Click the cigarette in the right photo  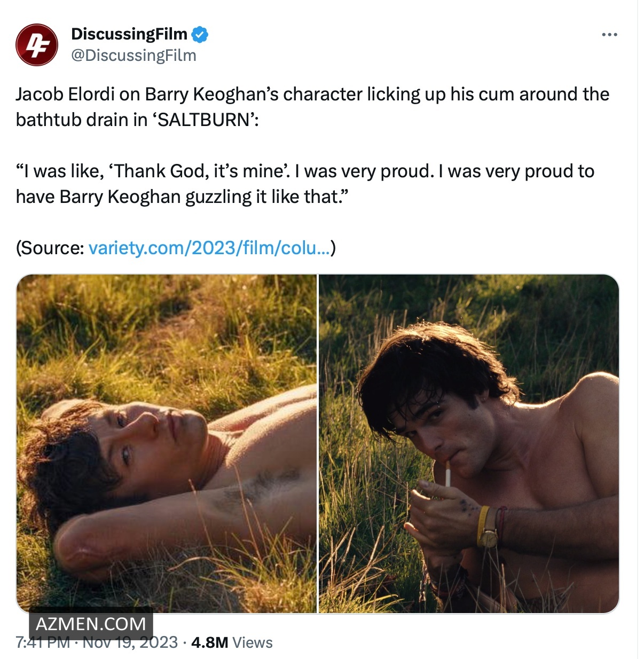447,474
